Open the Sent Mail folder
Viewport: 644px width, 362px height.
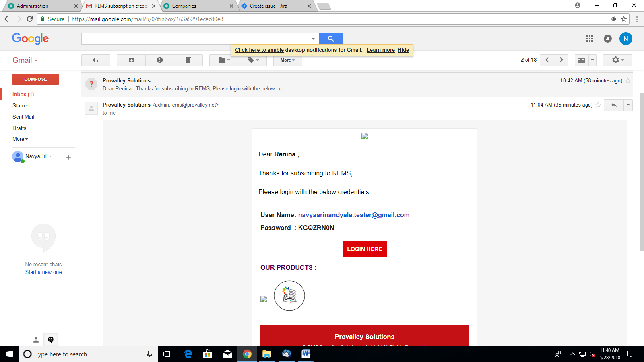click(23, 117)
